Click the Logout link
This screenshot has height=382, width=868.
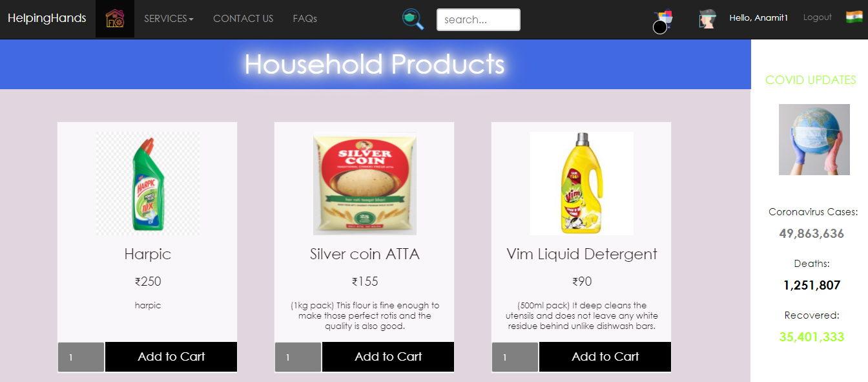817,17
